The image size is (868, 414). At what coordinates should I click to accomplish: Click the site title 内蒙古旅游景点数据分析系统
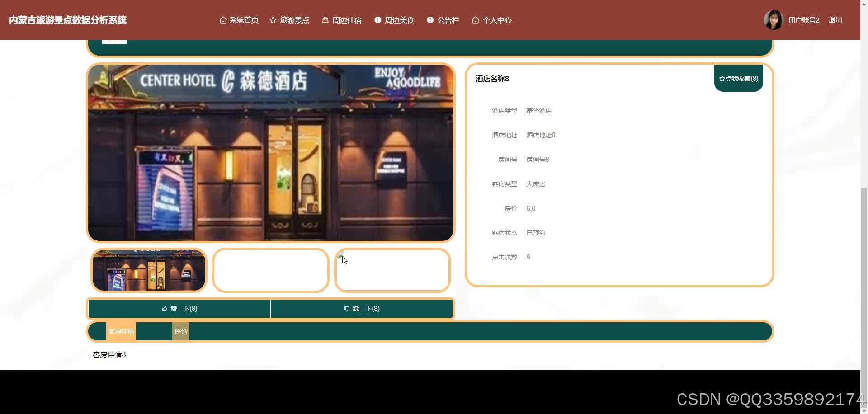click(68, 20)
